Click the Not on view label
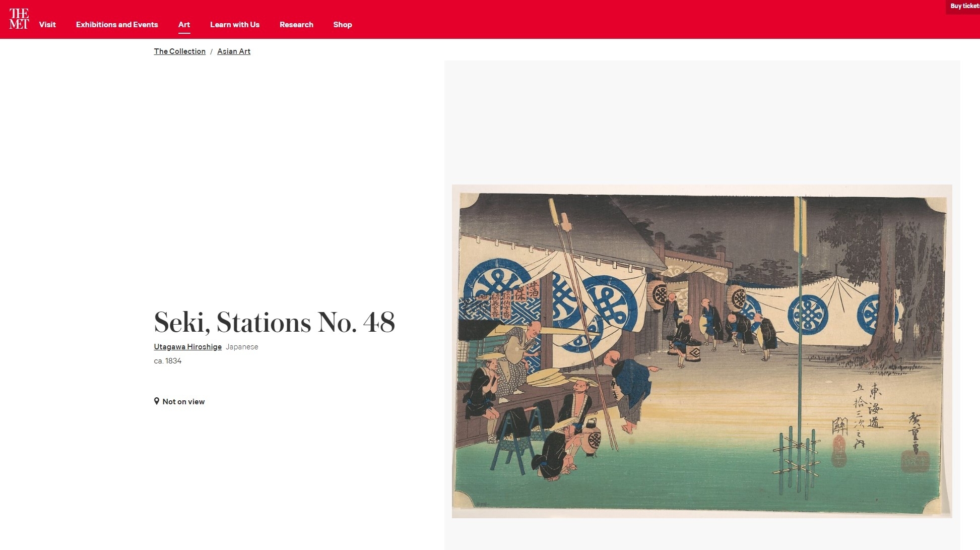The height and width of the screenshot is (550, 980). [183, 402]
